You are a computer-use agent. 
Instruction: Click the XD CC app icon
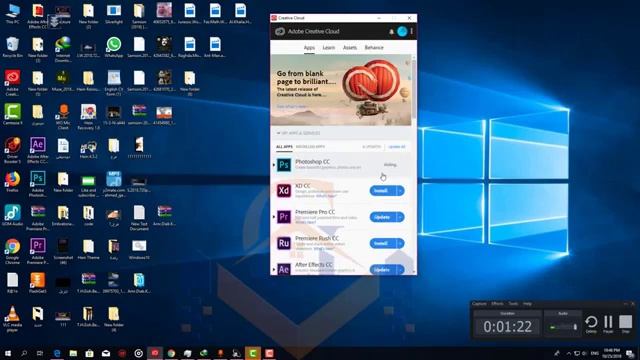coord(284,191)
